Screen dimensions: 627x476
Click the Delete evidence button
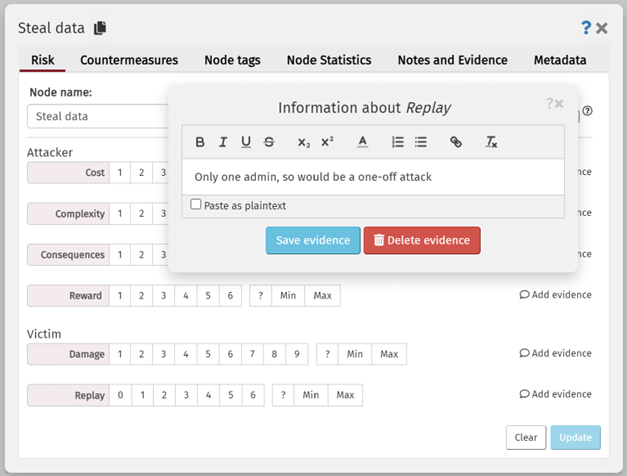tap(421, 240)
